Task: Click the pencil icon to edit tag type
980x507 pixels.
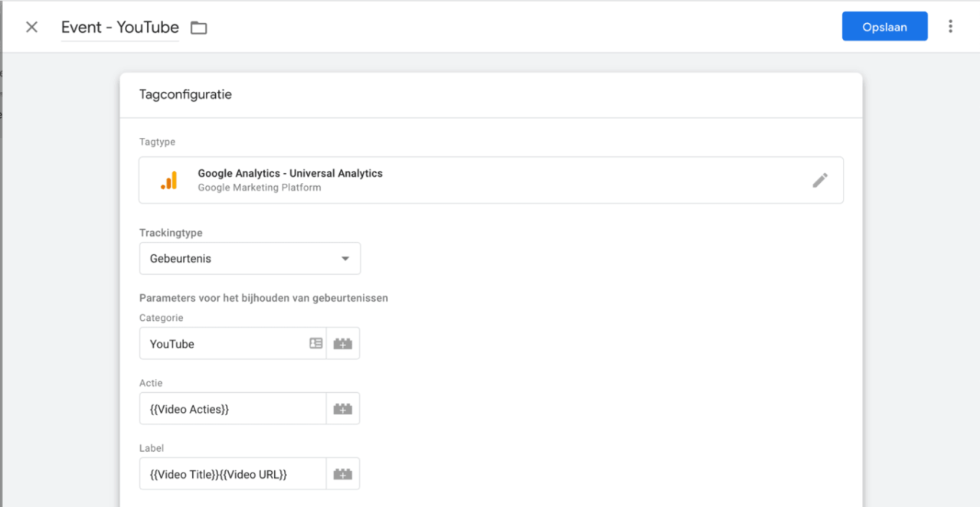Action: pos(820,179)
